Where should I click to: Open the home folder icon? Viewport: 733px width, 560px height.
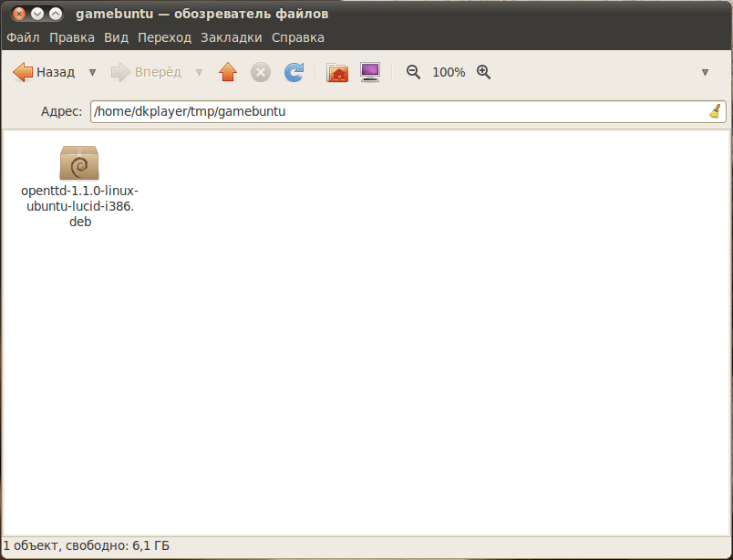click(337, 73)
